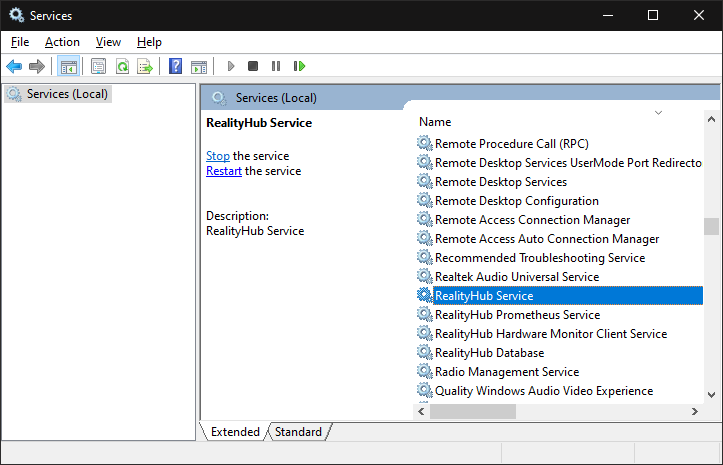Click the Restart the service link

[x=223, y=171]
